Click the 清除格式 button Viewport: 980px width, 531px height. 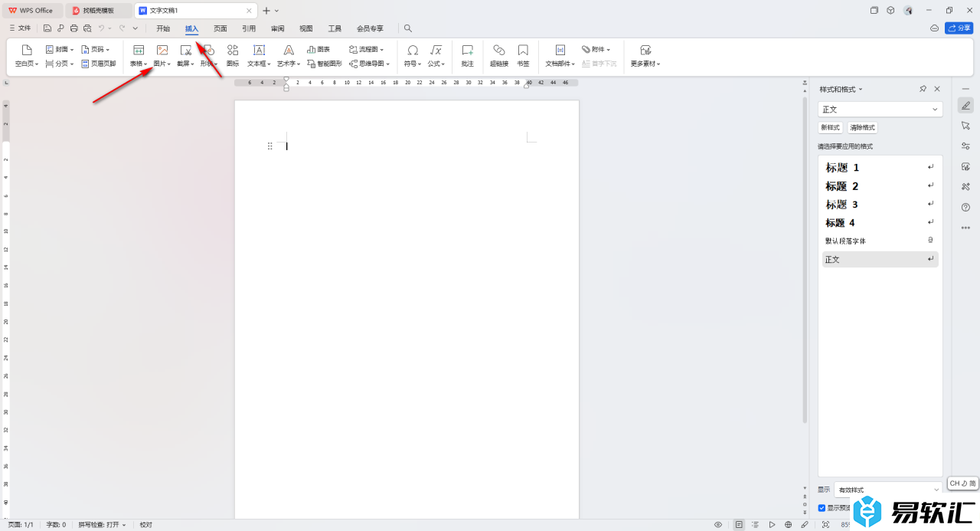click(864, 128)
